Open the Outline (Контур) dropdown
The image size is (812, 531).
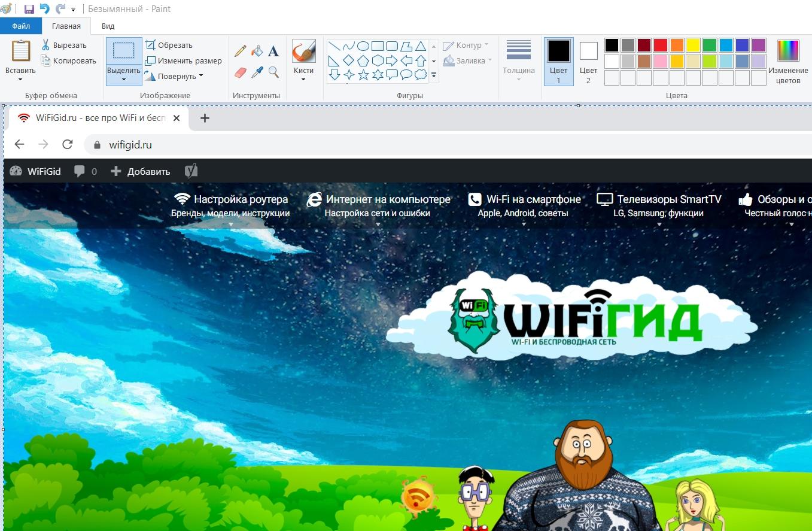pyautogui.click(x=466, y=45)
